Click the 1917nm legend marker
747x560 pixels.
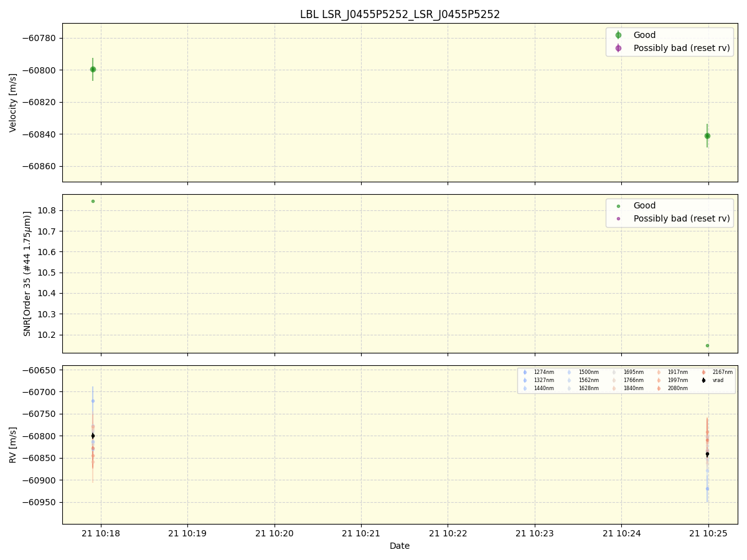(659, 372)
